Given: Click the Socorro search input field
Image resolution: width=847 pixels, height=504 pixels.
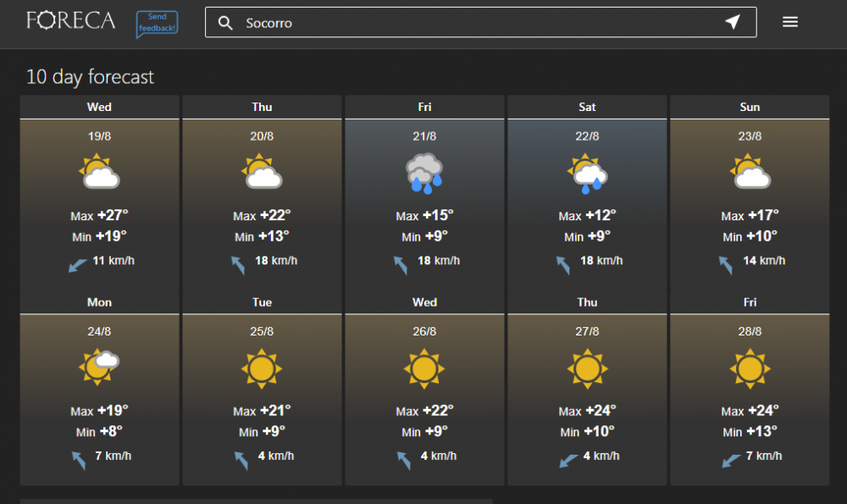Looking at the screenshot, I should (474, 23).
